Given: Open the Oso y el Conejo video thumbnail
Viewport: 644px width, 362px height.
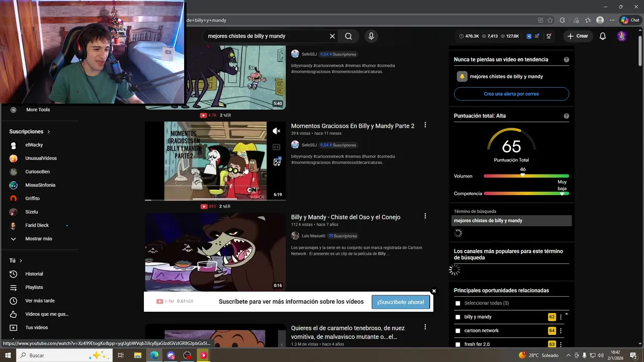Looking at the screenshot, I should point(215,252).
